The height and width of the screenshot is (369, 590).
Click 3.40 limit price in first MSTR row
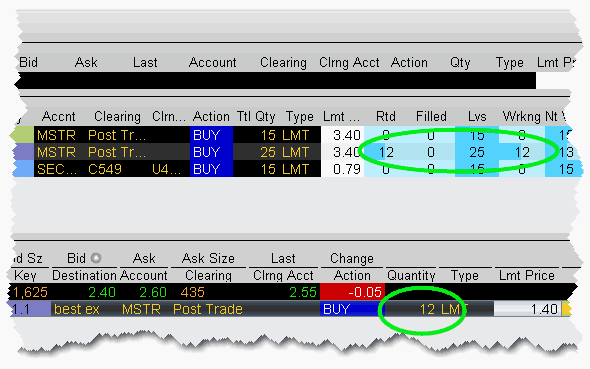(343, 135)
